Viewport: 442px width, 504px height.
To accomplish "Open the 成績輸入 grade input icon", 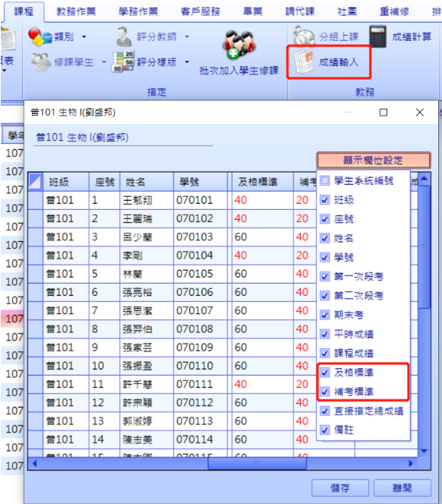I will 304,62.
